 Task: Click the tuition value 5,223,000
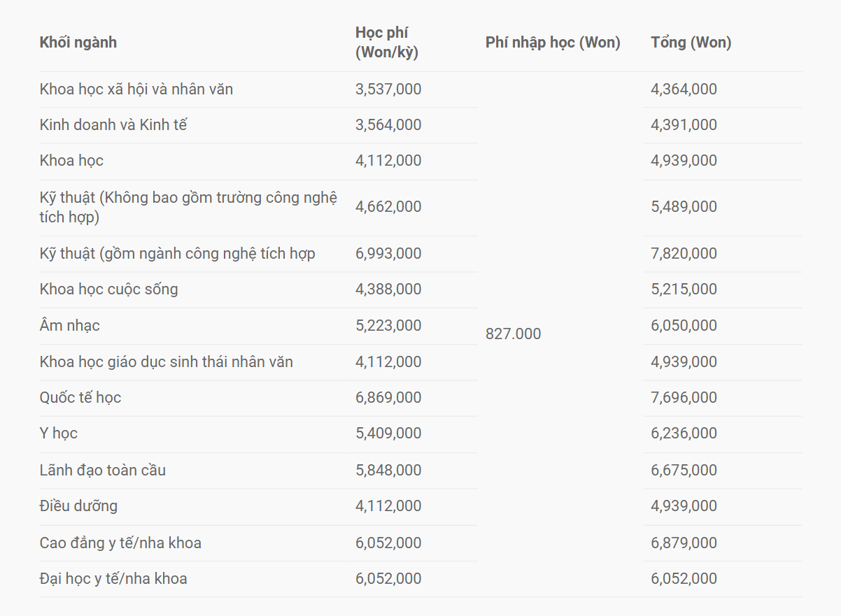click(x=388, y=326)
